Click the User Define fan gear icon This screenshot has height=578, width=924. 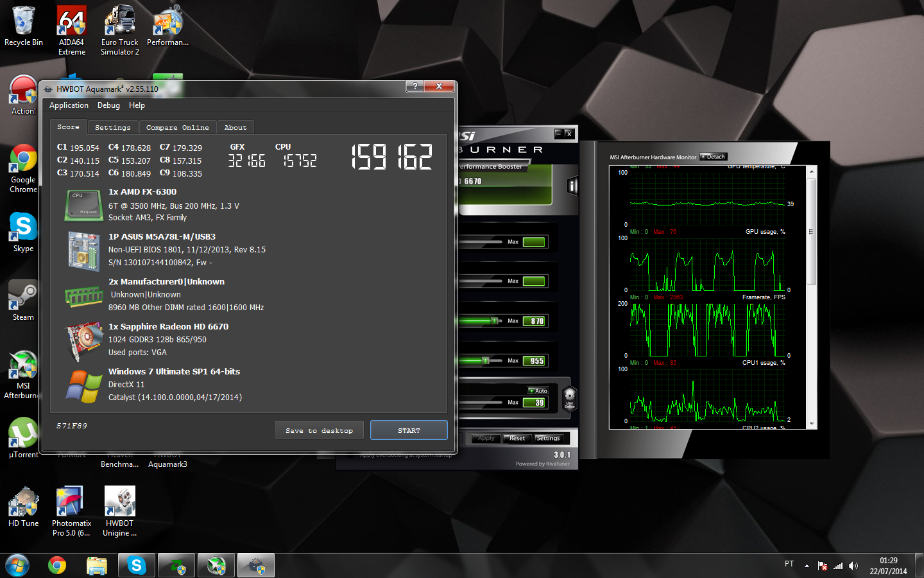(569, 398)
